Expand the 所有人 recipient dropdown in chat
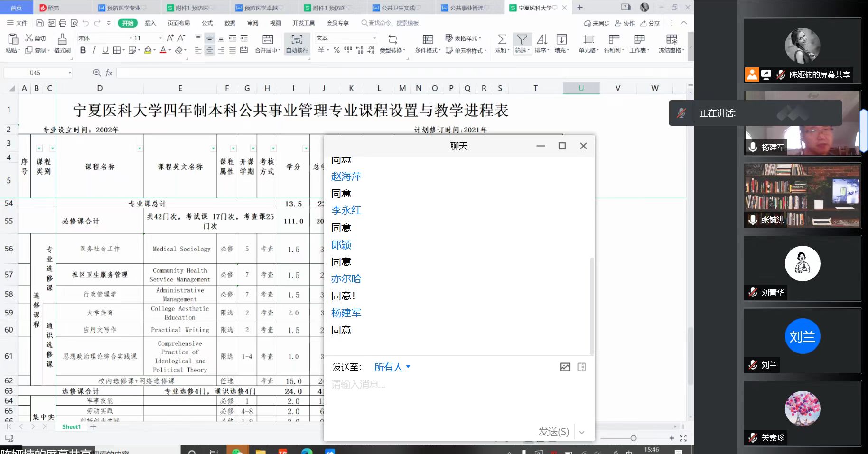 [x=392, y=367]
